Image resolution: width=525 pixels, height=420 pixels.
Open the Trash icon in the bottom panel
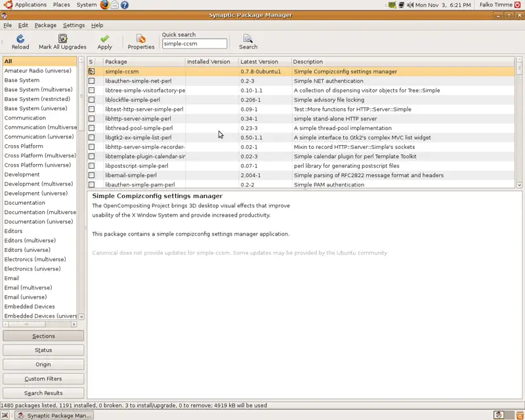(x=520, y=415)
